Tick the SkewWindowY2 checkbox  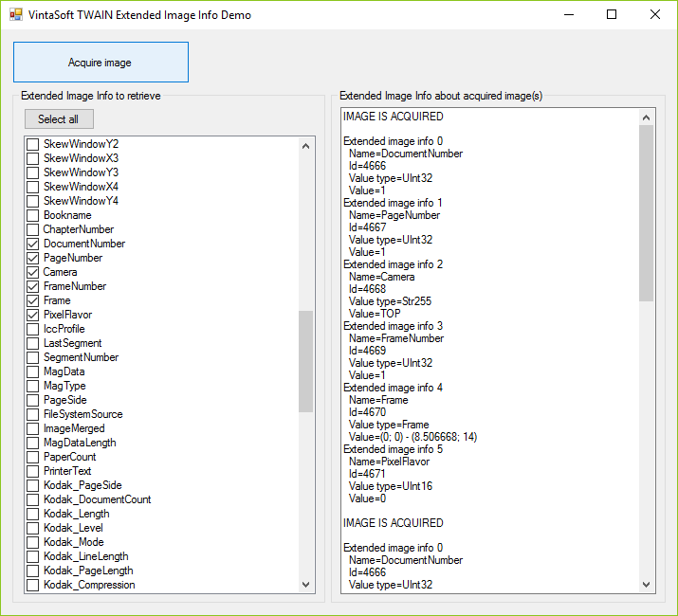coord(32,144)
